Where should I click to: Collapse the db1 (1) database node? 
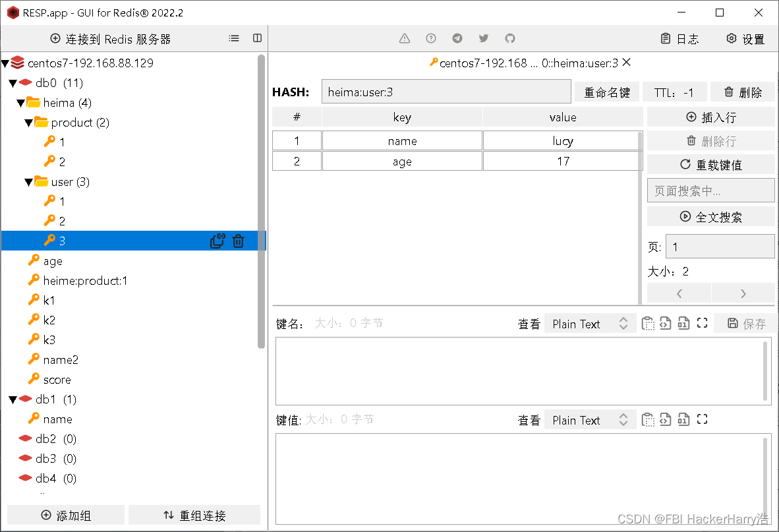coord(13,399)
